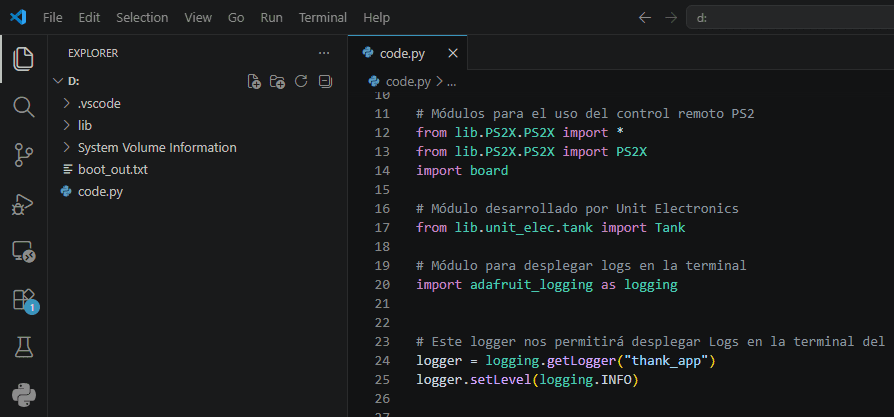The width and height of the screenshot is (894, 417).
Task: Refresh the Explorer file tree
Action: tap(301, 82)
